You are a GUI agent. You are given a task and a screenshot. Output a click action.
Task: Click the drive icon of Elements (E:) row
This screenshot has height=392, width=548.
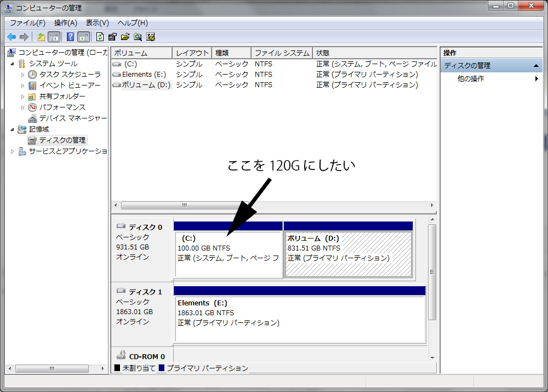(117, 75)
